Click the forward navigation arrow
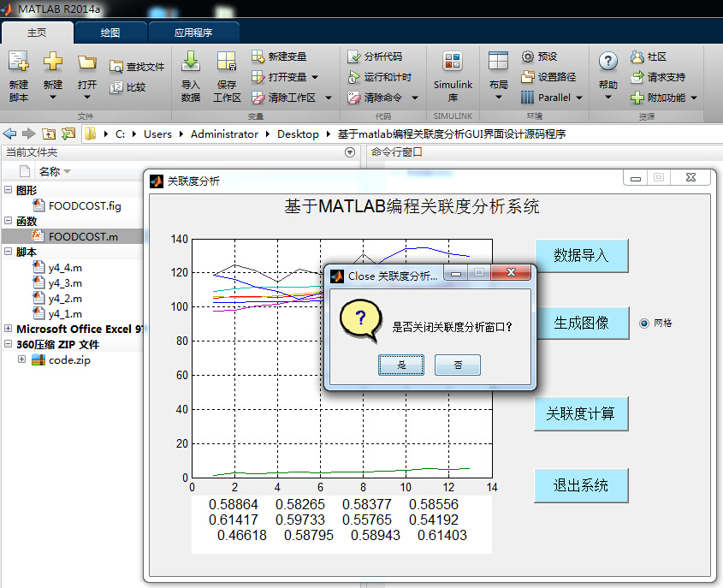 pos(28,134)
